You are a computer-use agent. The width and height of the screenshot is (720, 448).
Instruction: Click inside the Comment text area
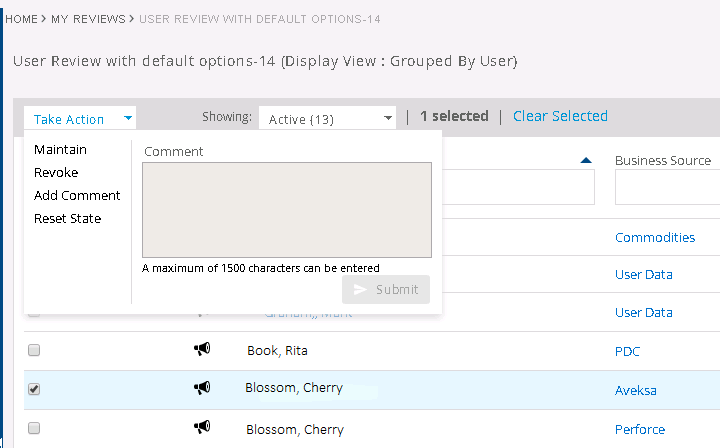click(286, 210)
